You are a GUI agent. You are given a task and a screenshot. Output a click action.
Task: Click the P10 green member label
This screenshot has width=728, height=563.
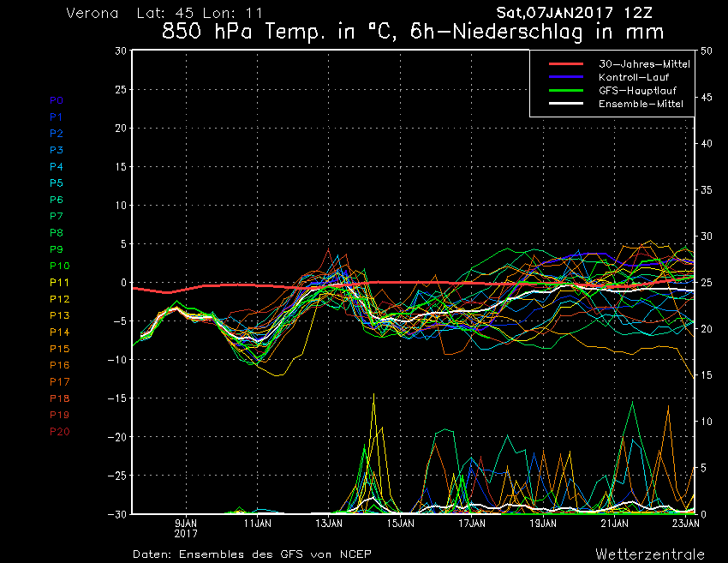pyautogui.click(x=59, y=267)
